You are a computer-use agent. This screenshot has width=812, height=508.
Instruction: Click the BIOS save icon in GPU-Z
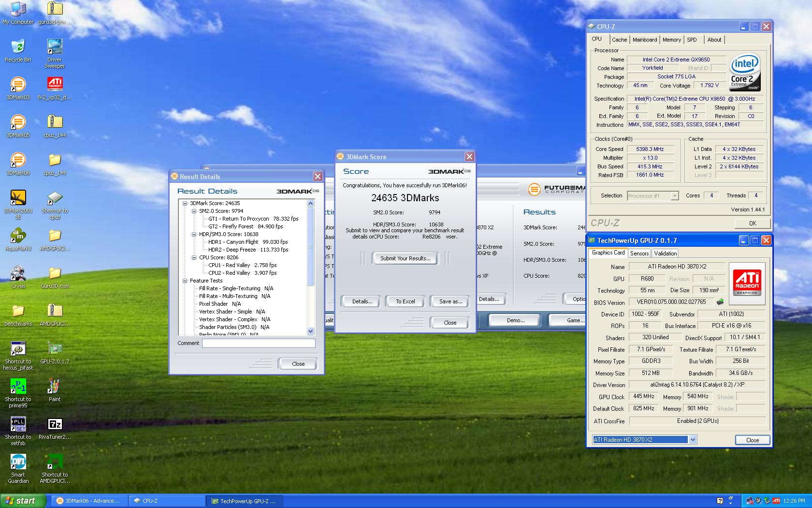(x=720, y=302)
